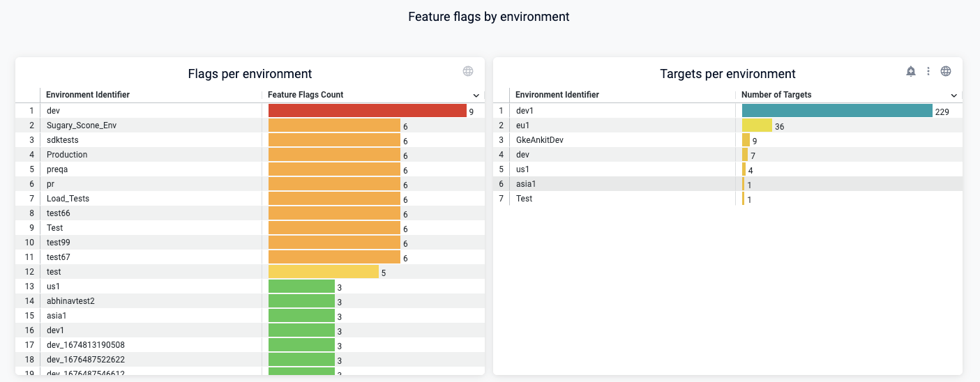
Task: Expand Number of Targets column dropdown
Action: 953,95
